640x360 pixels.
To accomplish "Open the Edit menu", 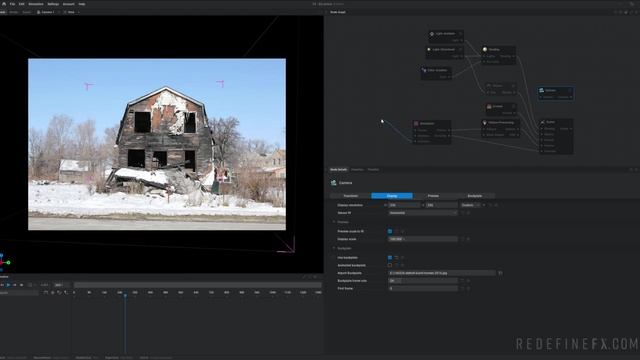I will (x=21, y=4).
